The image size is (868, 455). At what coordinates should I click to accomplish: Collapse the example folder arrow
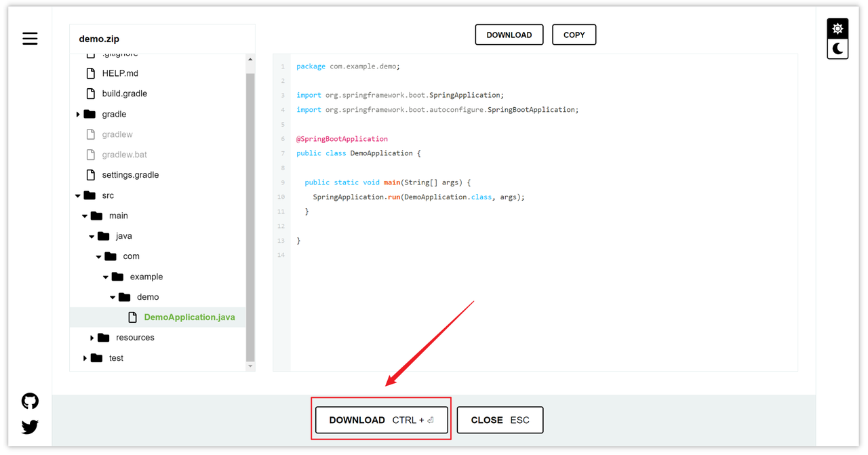tap(106, 277)
